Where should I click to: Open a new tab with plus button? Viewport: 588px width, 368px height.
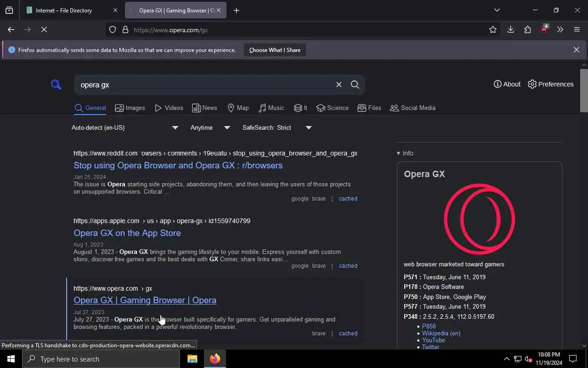tap(236, 10)
